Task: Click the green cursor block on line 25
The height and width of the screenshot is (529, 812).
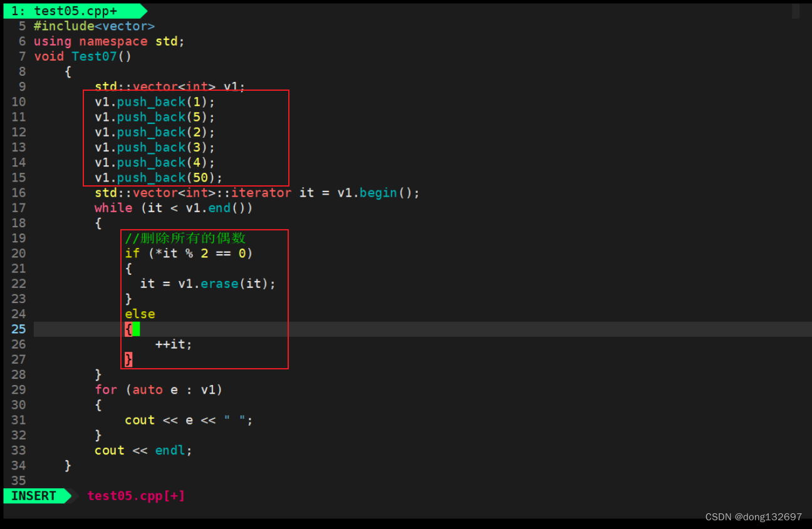Action: [136, 329]
